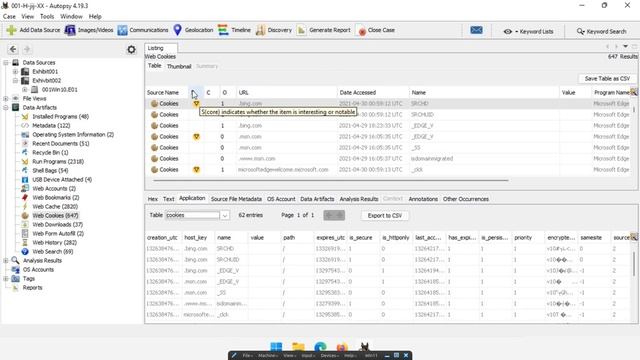Image resolution: width=640 pixels, height=360 pixels.
Task: Switch to Source File Metadata tab
Action: pos(236,199)
